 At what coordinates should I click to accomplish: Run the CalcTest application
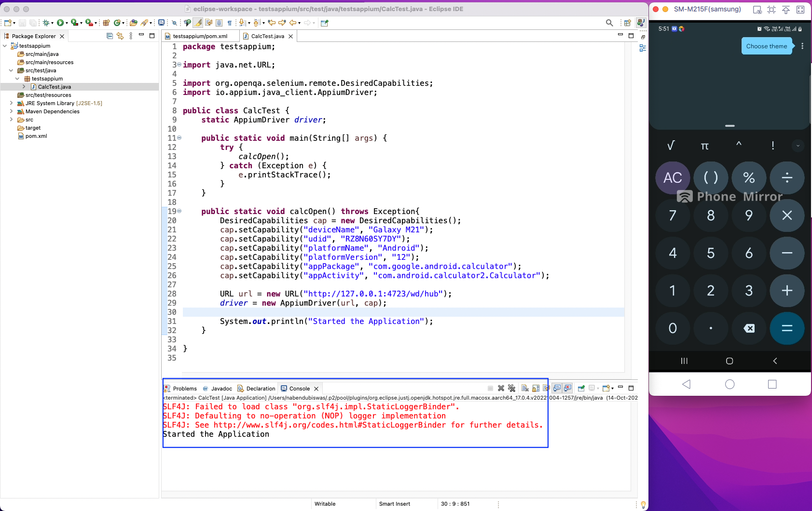[x=60, y=23]
